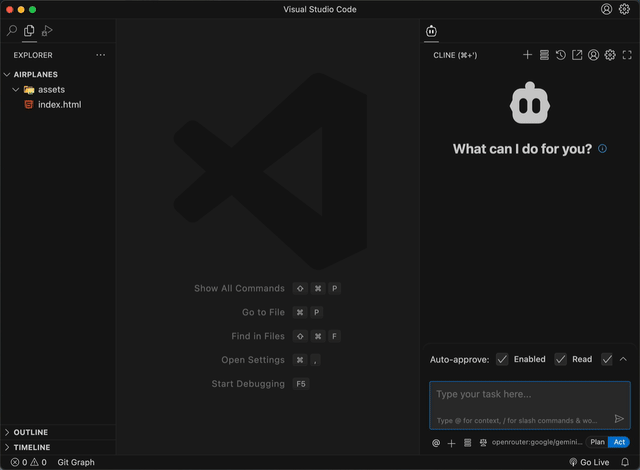
Task: Start a new Cline task with plus icon
Action: point(528,55)
